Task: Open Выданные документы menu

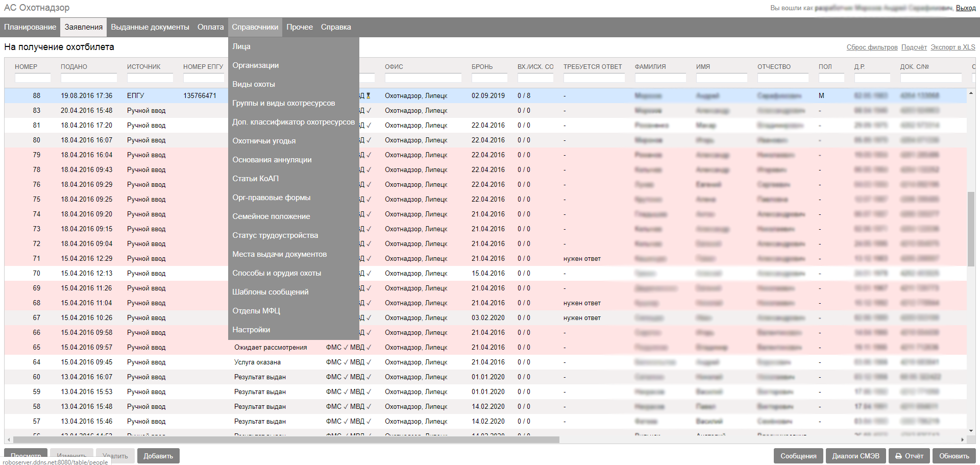Action: point(150,27)
